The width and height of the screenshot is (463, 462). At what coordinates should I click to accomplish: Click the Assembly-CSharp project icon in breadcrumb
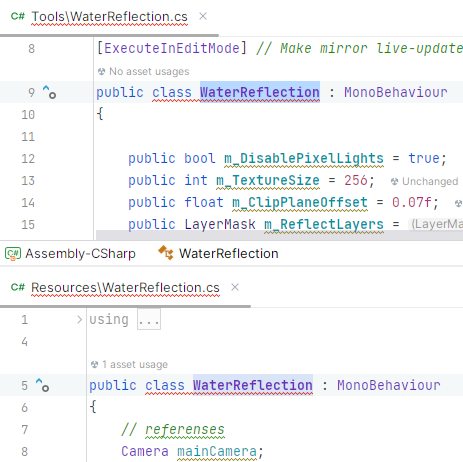pyautogui.click(x=13, y=254)
